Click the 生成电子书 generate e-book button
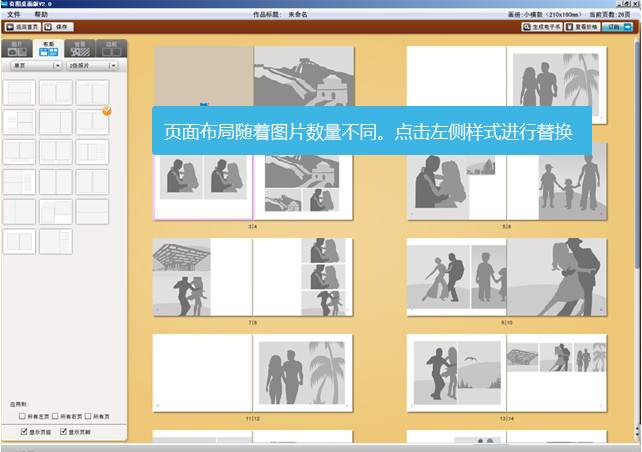This screenshot has width=642, height=452. 542,27
